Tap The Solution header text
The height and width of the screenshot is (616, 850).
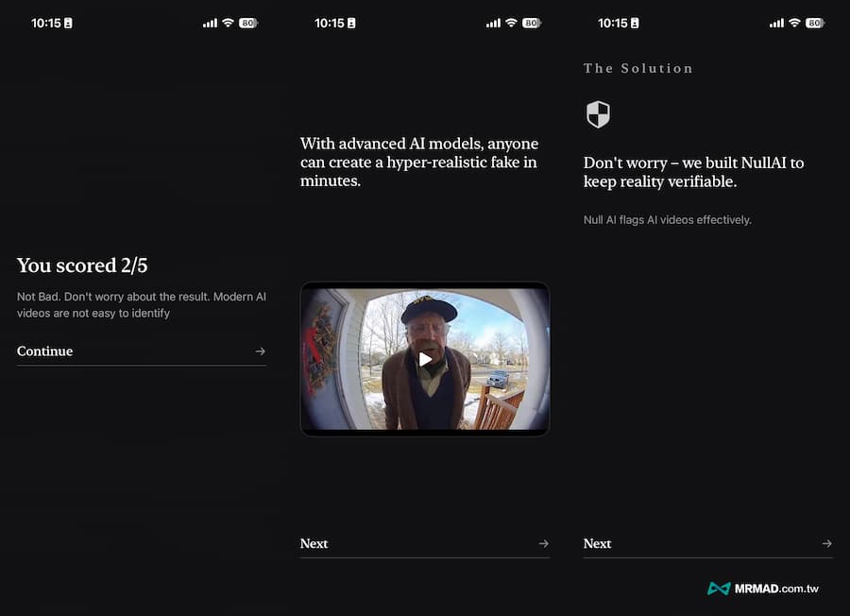pyautogui.click(x=638, y=68)
